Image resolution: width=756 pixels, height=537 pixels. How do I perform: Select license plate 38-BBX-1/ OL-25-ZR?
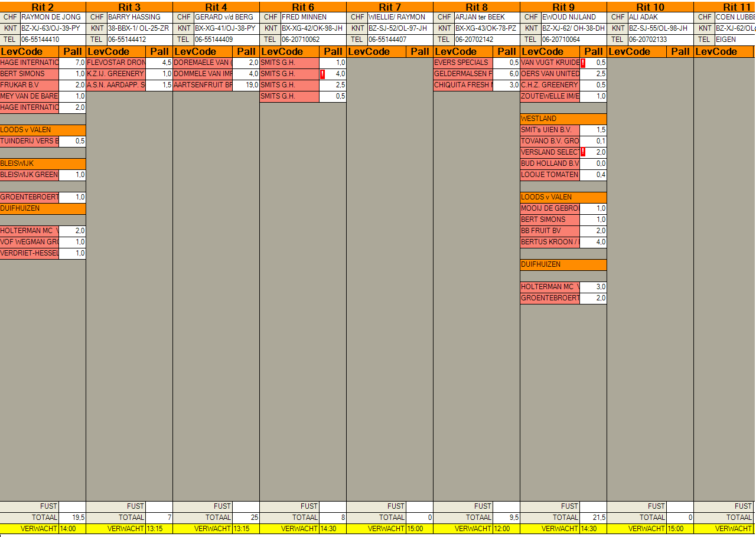140,29
